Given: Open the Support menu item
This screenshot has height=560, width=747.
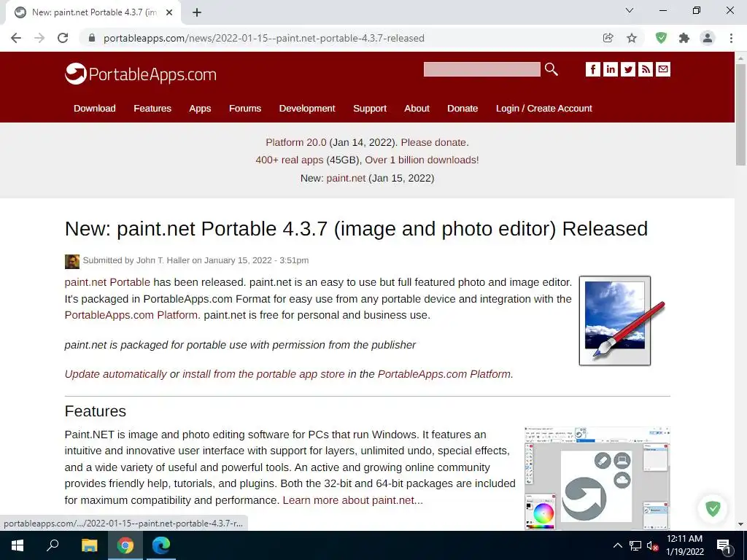Looking at the screenshot, I should (x=370, y=109).
